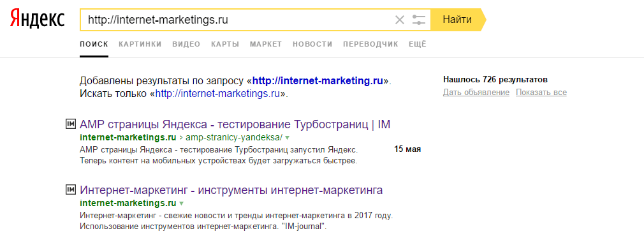Go to the Маркет tab
Viewport: 644px width, 238px height.
[266, 45]
